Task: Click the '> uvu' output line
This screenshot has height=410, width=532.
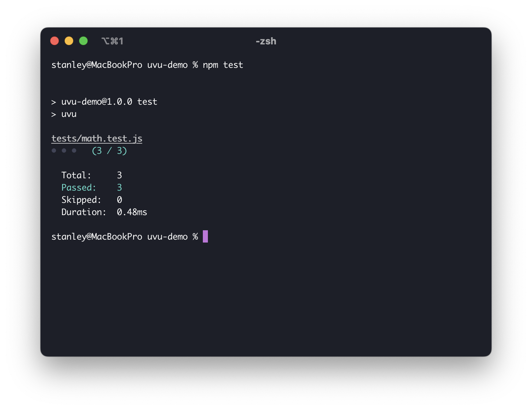Action: (64, 114)
